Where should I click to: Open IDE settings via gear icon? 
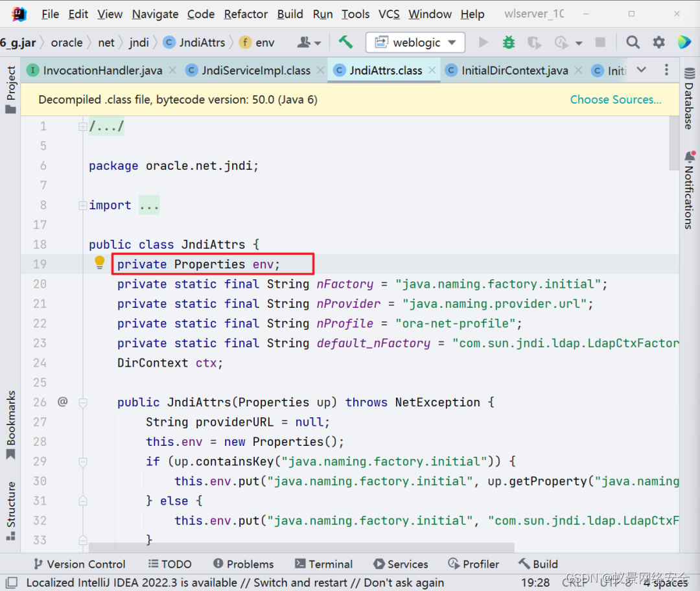tap(659, 42)
